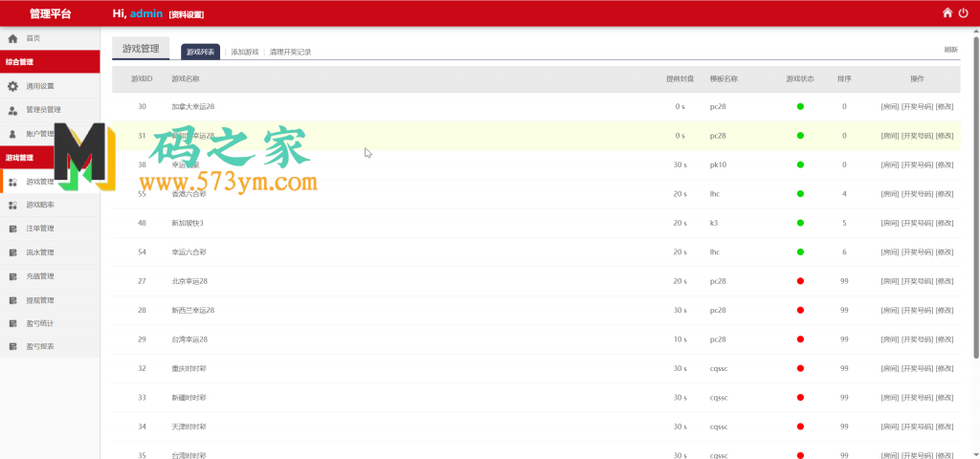Click the power logout icon in top bar
The width and height of the screenshot is (980, 459).
click(963, 12)
